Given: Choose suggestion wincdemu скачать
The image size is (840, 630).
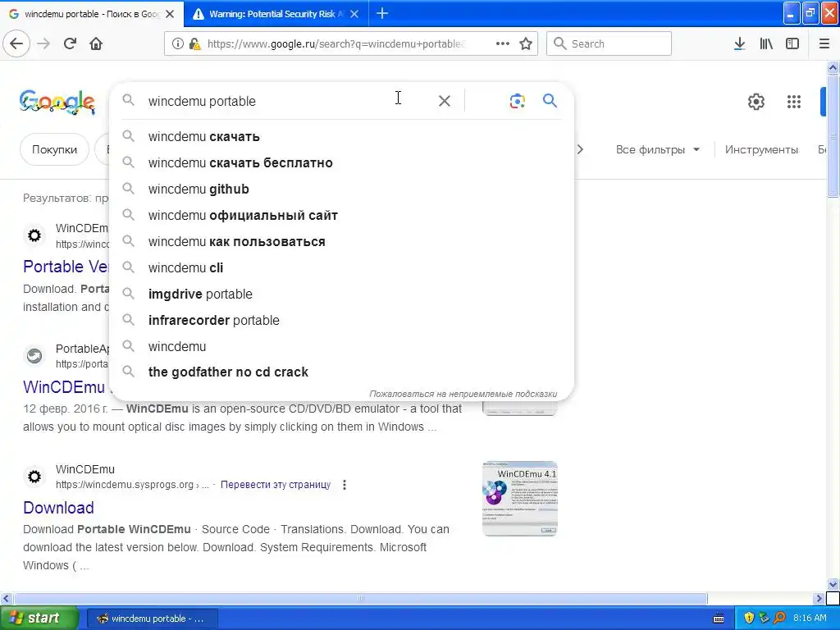Looking at the screenshot, I should click(x=341, y=137).
